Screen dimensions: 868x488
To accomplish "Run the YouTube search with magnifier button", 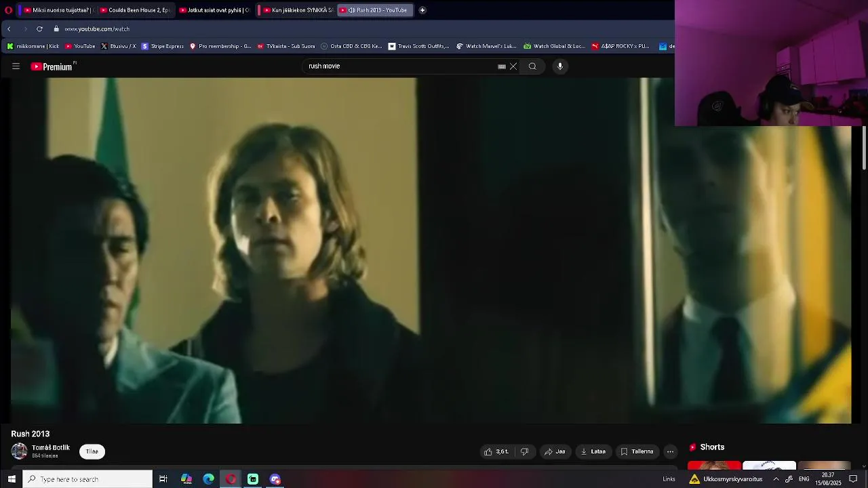I will pyautogui.click(x=532, y=66).
